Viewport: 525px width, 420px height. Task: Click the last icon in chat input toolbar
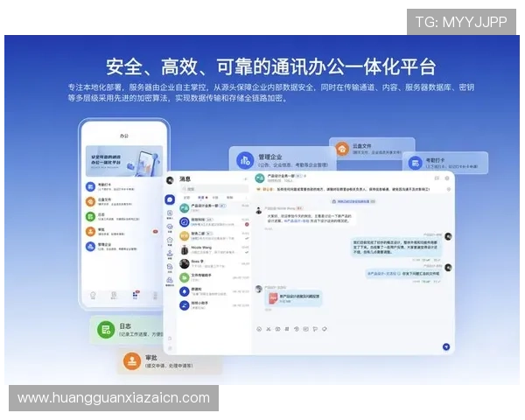point(325,329)
